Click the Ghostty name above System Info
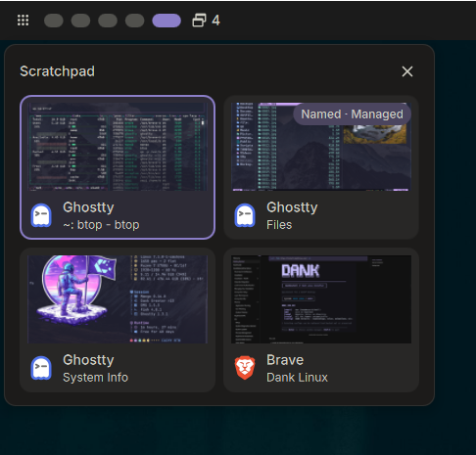This screenshot has height=455, width=476. [88, 360]
